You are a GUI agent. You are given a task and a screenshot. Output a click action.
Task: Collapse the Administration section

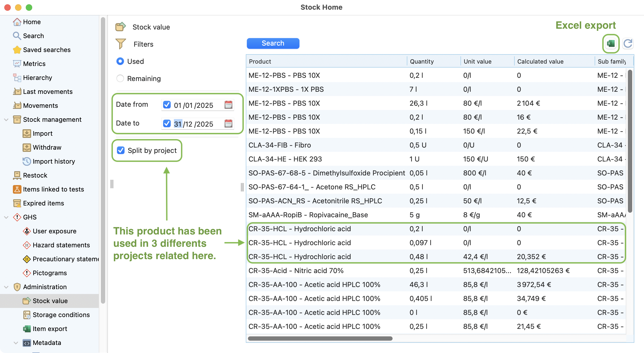coord(6,287)
